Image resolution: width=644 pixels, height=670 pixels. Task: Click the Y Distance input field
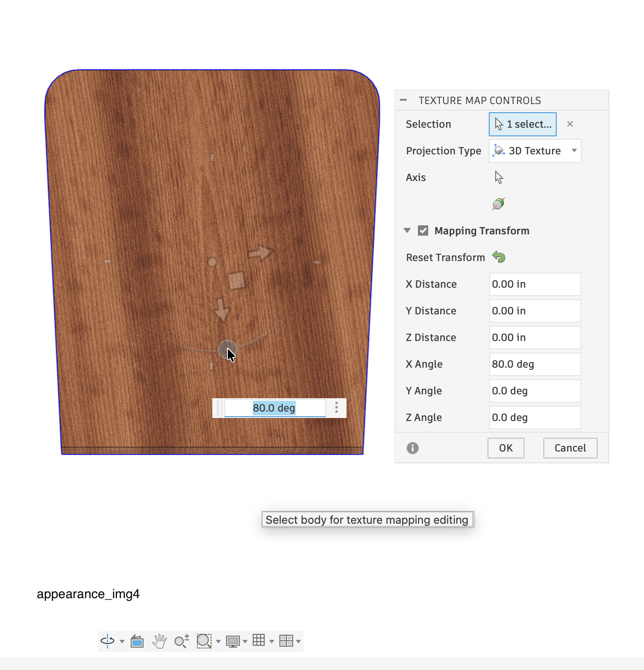click(535, 311)
